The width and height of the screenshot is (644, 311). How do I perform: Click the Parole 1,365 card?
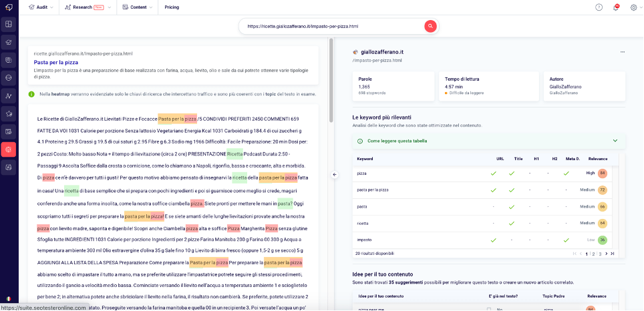click(393, 86)
